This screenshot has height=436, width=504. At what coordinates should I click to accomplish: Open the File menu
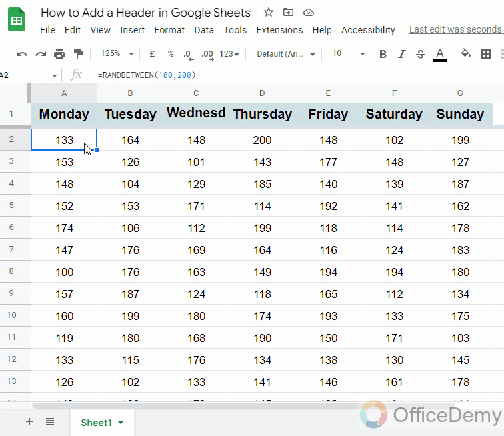point(47,30)
